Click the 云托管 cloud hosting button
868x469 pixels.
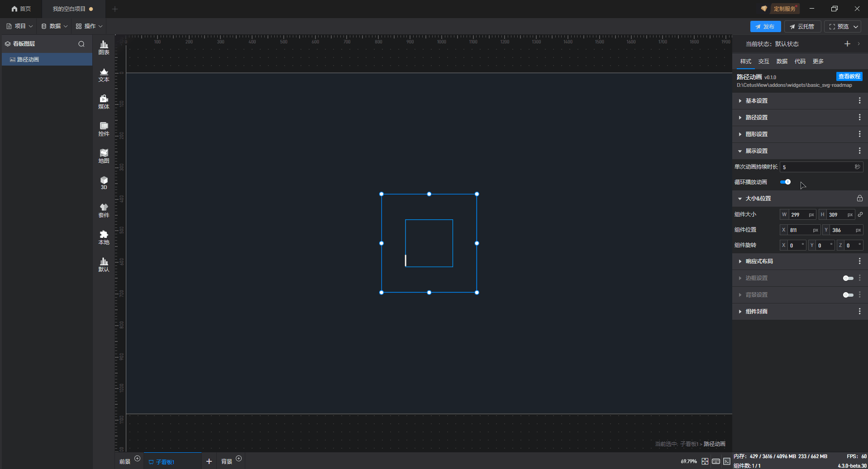pyautogui.click(x=802, y=27)
